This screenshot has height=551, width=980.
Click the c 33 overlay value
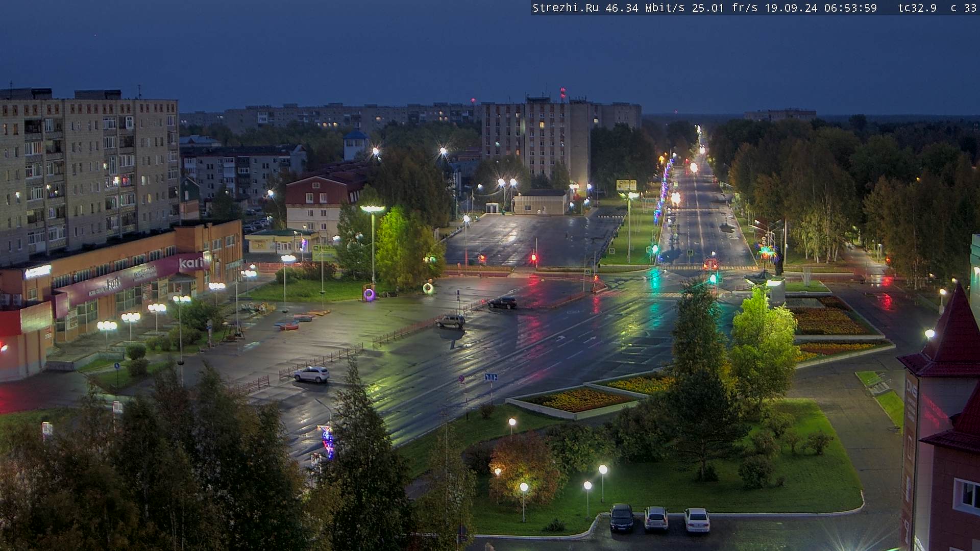964,8
